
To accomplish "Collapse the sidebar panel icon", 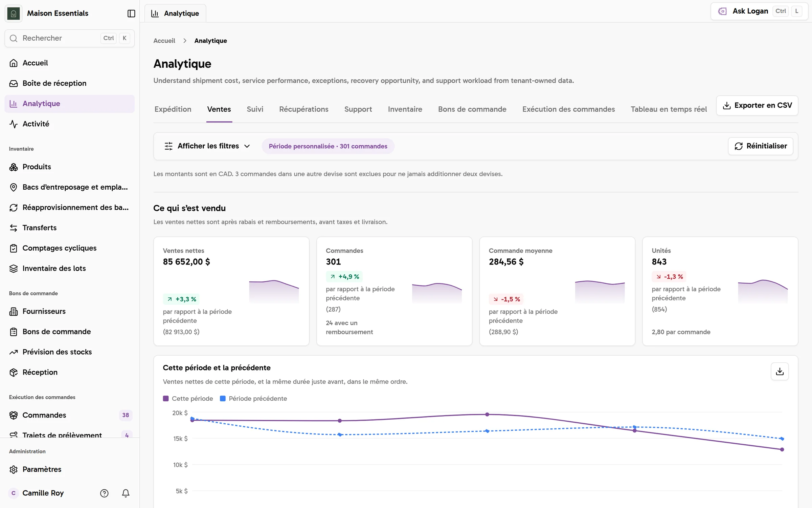I will pyautogui.click(x=131, y=13).
